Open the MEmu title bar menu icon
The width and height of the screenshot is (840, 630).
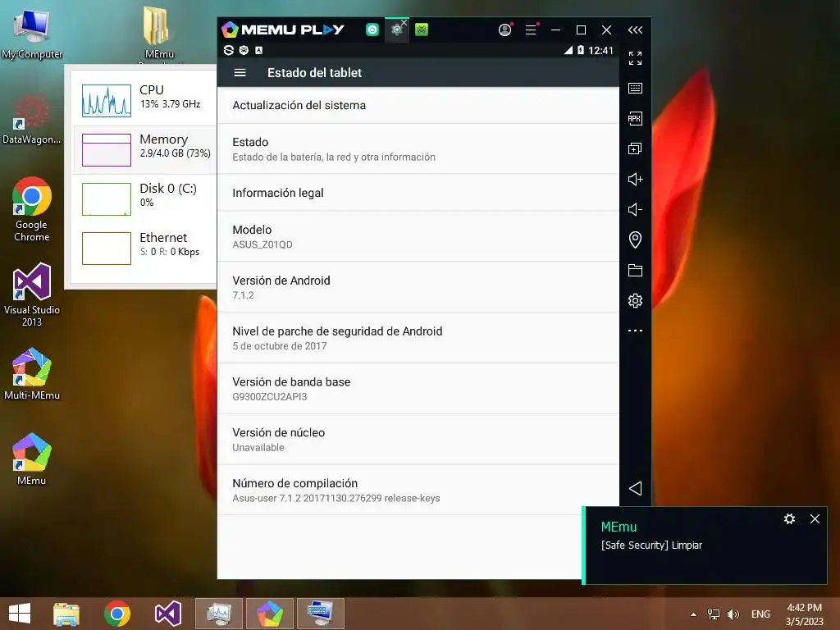(x=531, y=30)
